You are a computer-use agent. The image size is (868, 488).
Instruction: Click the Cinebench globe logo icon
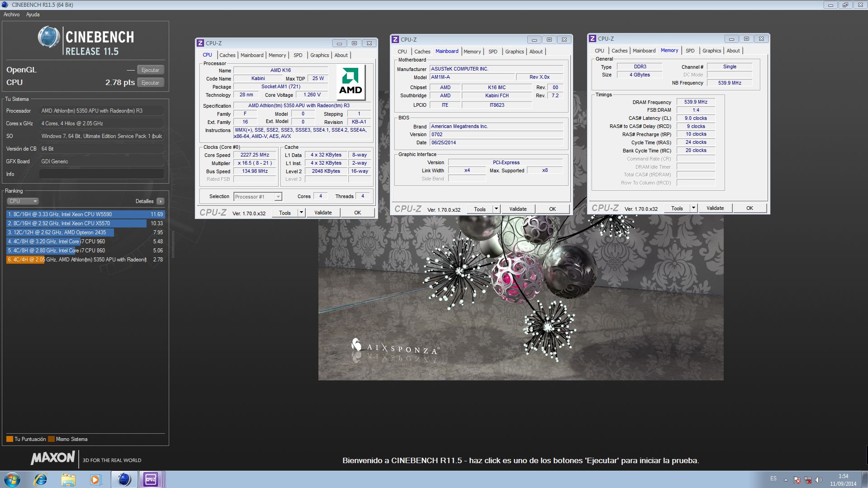(48, 37)
